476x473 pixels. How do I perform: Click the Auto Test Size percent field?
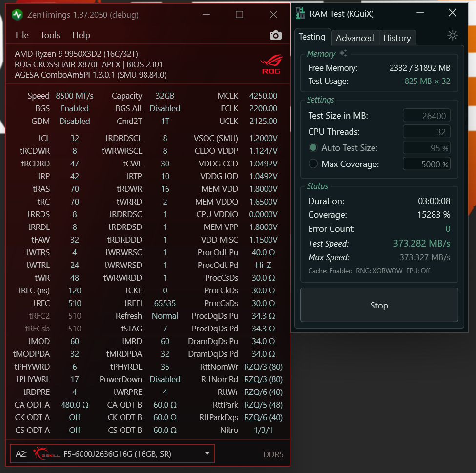(426, 148)
